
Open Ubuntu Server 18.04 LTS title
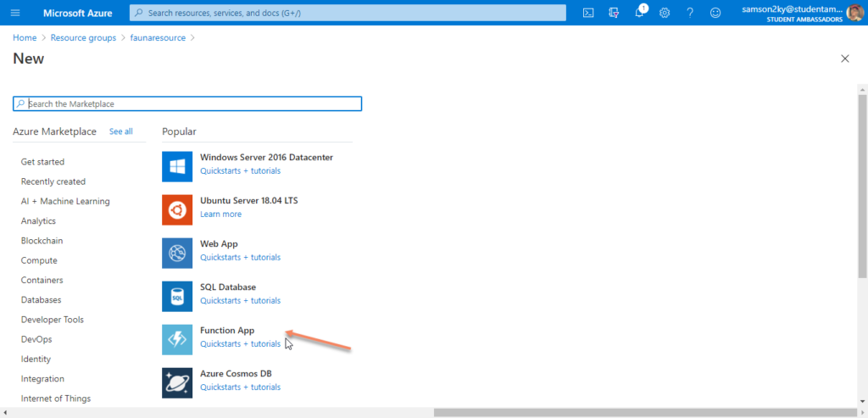(x=249, y=200)
